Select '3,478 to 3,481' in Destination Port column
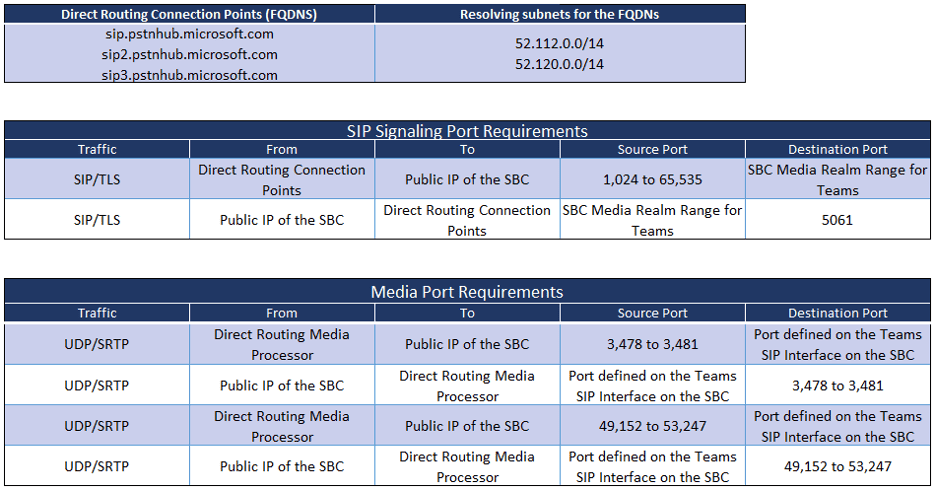Screen dimensions: 936x492 [838, 386]
